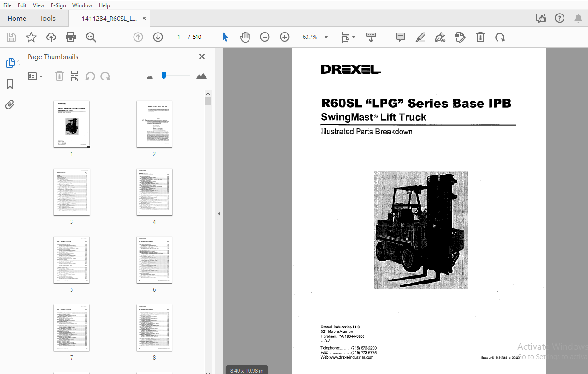Go to next page arrow
This screenshot has height=374, width=588.
coord(158,37)
